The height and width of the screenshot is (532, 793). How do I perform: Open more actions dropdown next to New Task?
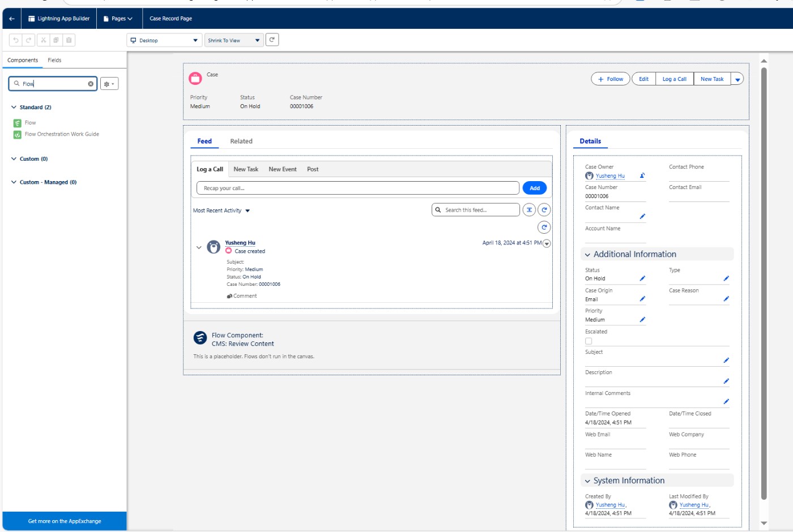coord(737,79)
